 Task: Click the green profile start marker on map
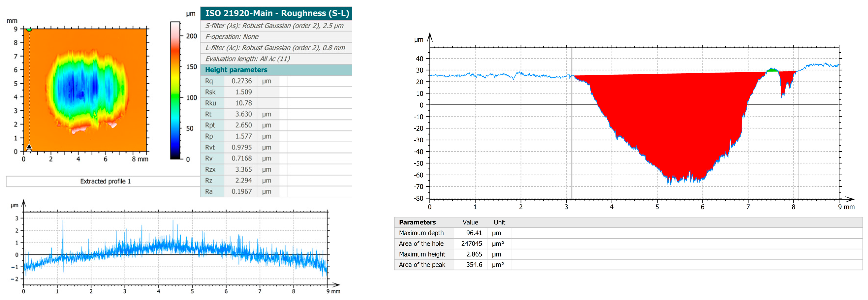point(29,30)
